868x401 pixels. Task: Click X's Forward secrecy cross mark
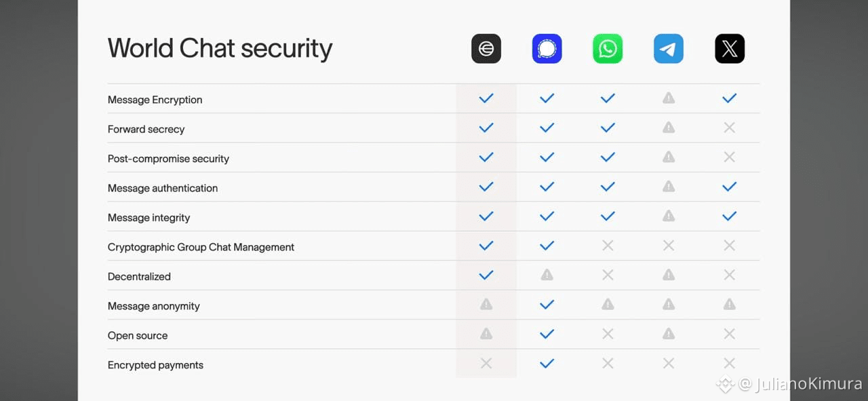pyautogui.click(x=730, y=128)
